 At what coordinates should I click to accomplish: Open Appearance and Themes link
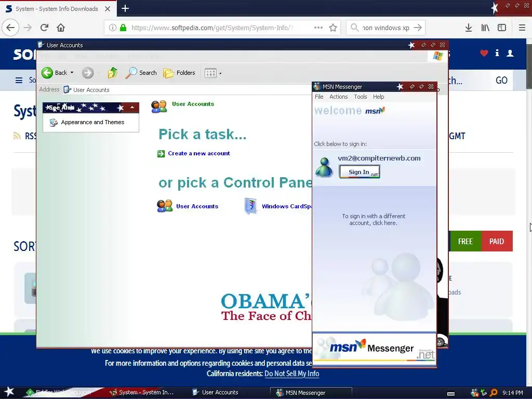coord(92,122)
